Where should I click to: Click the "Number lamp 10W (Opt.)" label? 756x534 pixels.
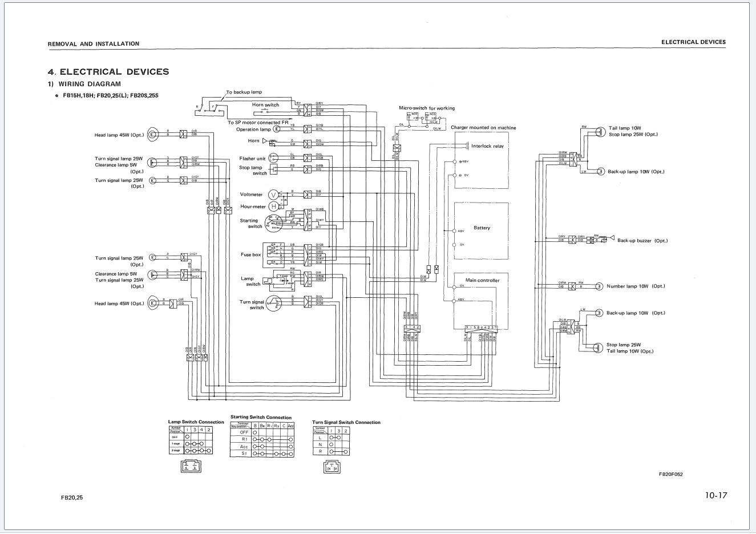636,286
